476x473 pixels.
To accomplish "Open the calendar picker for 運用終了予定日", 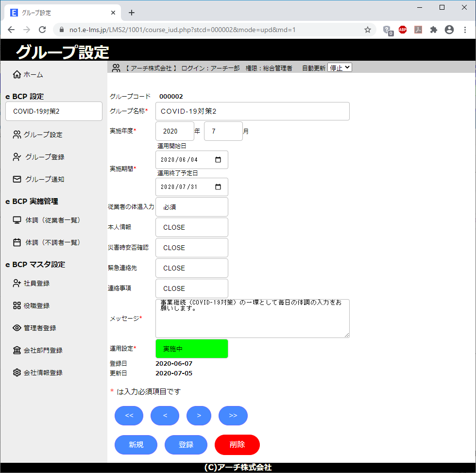I will coord(218,187).
